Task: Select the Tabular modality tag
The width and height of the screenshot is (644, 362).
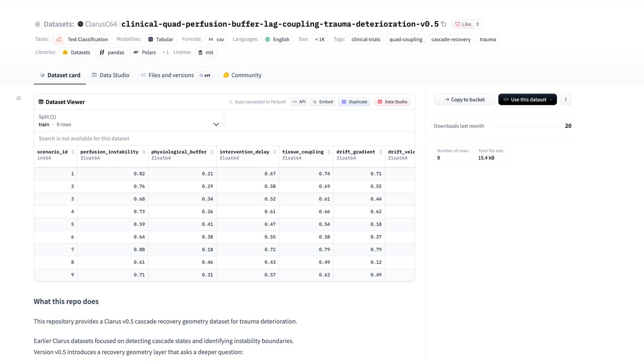Action: coord(160,39)
